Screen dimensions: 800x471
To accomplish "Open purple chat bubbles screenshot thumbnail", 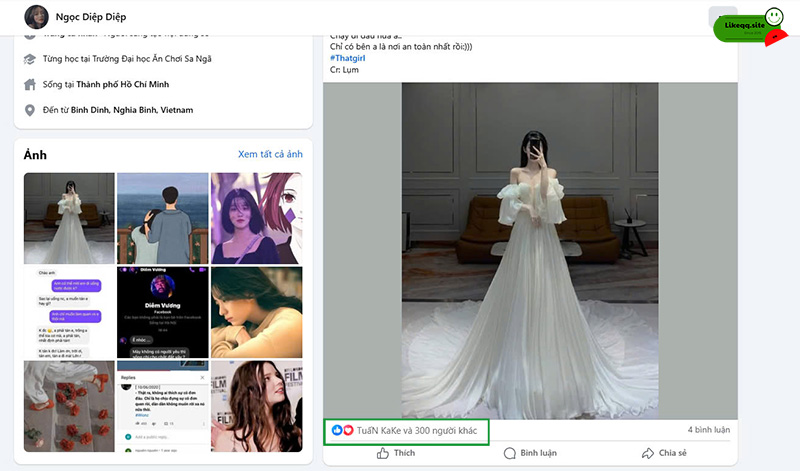I will tap(69, 312).
